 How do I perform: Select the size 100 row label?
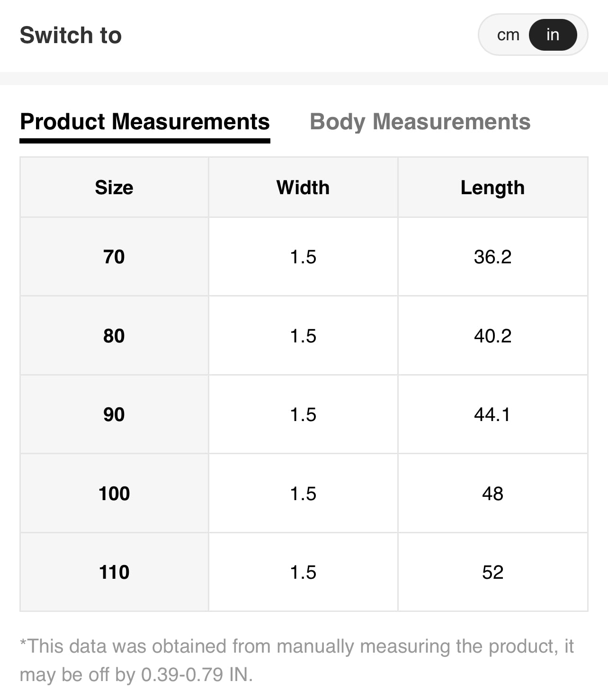point(114,494)
